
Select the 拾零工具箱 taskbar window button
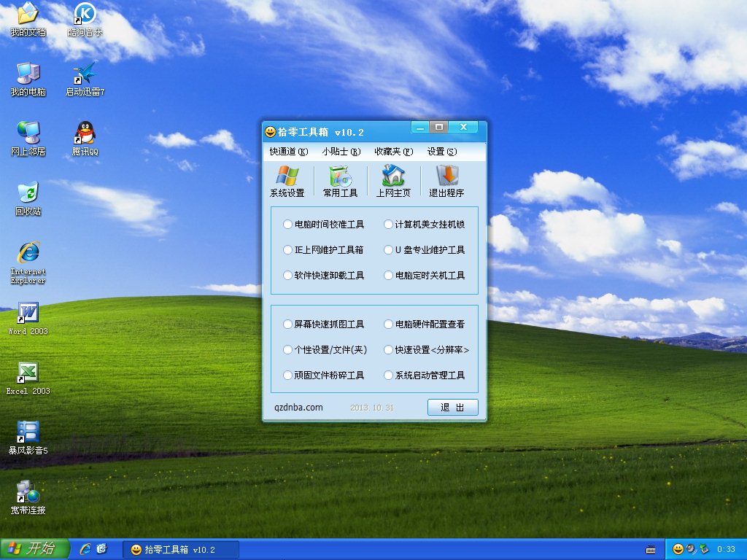pyautogui.click(x=180, y=548)
